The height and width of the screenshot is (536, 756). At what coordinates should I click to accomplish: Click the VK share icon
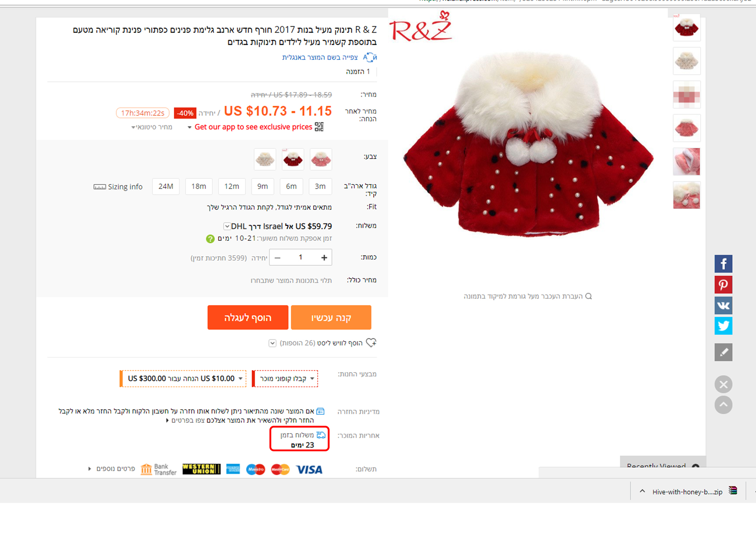click(x=723, y=306)
